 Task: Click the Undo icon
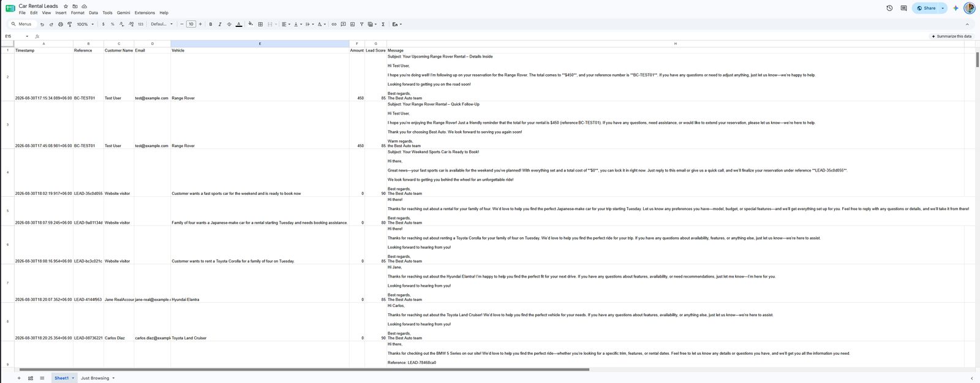(x=42, y=25)
